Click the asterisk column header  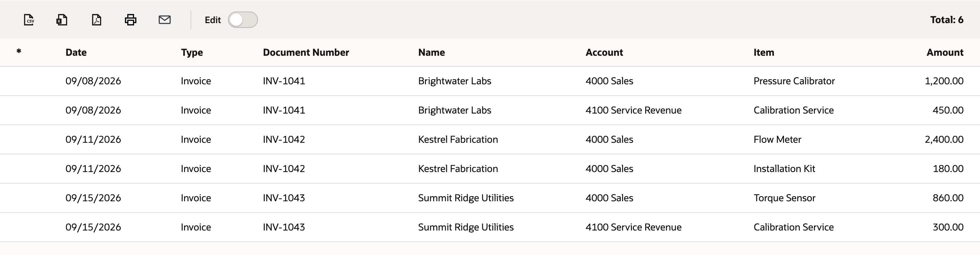[x=19, y=52]
